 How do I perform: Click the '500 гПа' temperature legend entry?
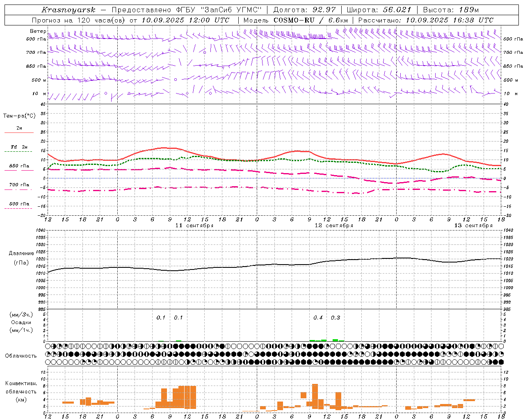pos(19,204)
